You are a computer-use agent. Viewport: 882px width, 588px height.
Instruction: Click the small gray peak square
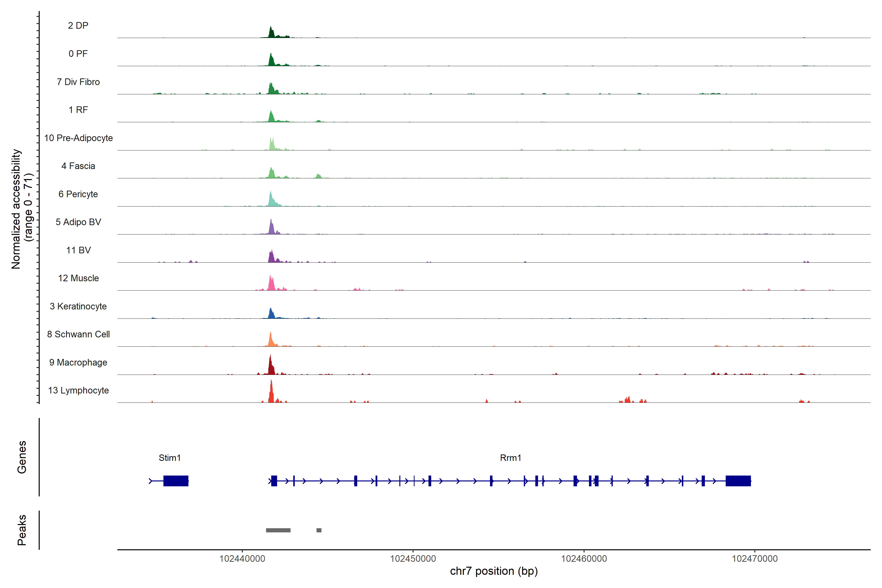coord(319,530)
